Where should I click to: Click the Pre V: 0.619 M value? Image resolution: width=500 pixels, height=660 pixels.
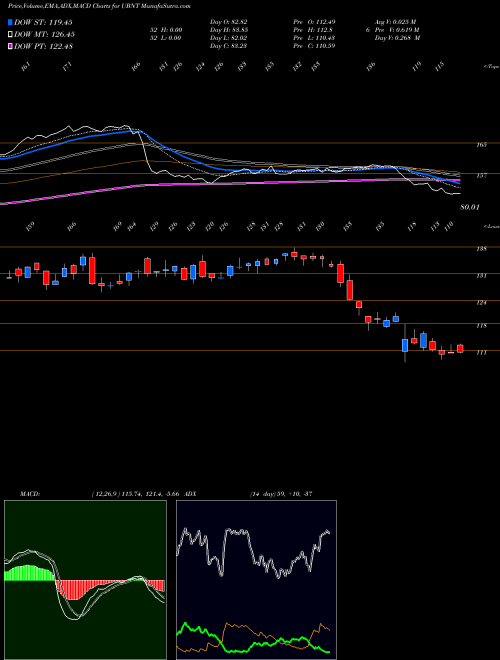397,30
